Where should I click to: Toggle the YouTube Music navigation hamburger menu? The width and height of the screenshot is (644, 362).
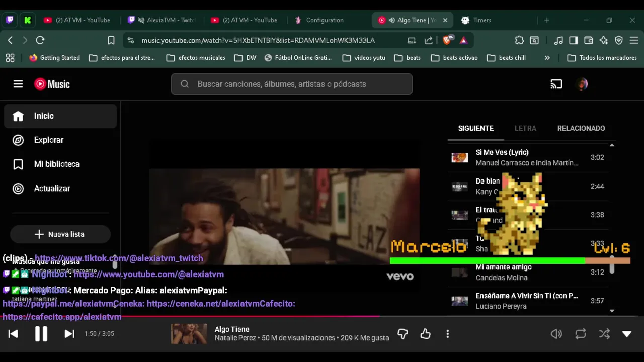click(x=18, y=84)
